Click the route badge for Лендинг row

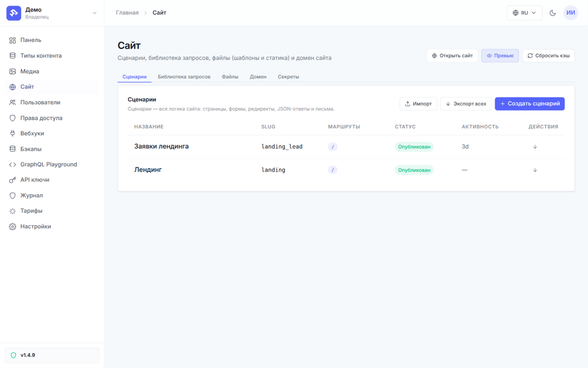pos(333,170)
